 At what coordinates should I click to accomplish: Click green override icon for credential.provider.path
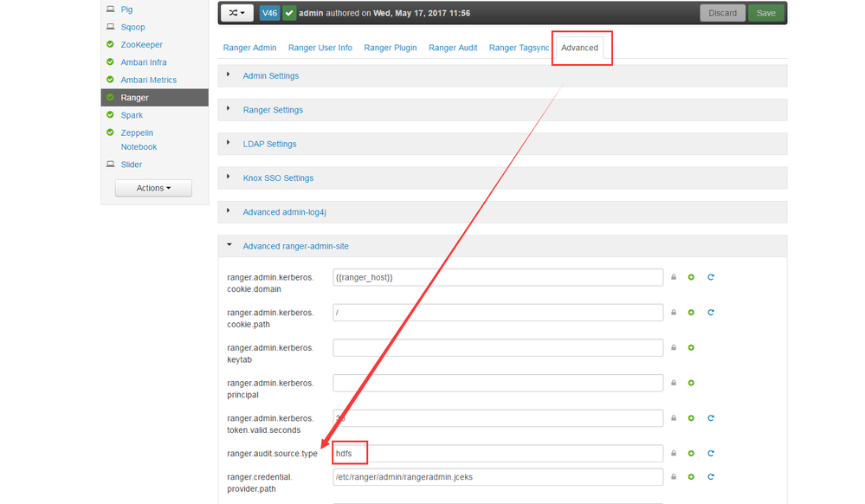691,477
